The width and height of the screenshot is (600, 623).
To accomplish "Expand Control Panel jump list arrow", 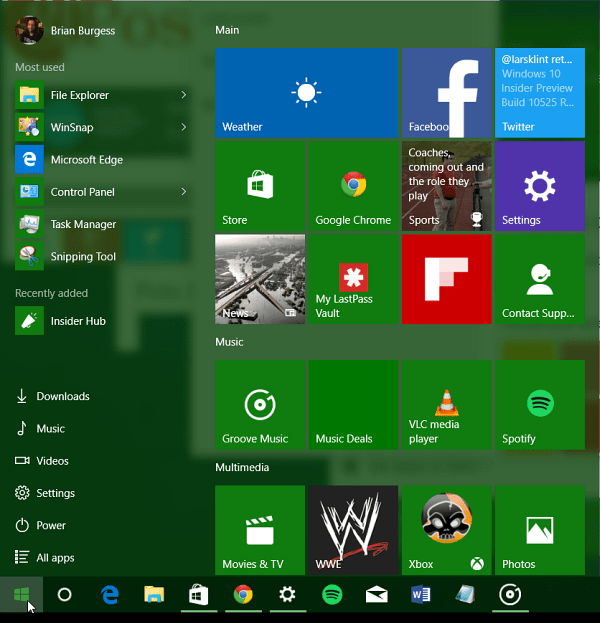I will [183, 192].
